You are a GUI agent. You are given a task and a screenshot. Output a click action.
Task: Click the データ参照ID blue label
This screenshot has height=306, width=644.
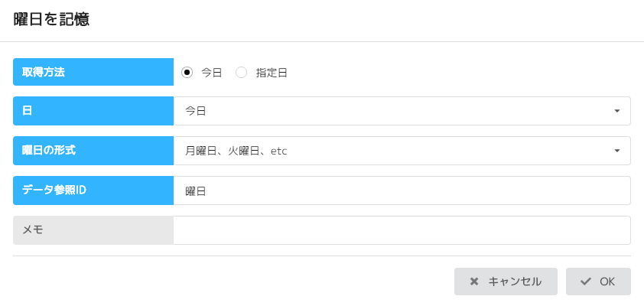click(93, 190)
